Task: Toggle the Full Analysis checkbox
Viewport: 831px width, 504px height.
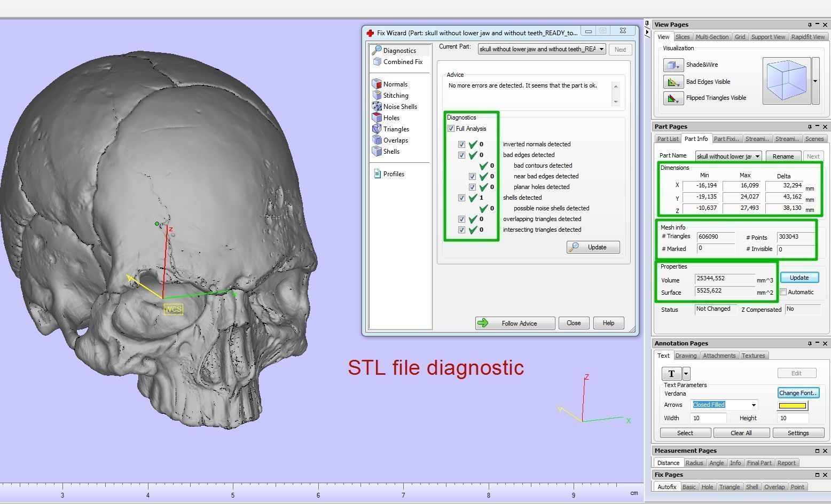Action: [451, 129]
